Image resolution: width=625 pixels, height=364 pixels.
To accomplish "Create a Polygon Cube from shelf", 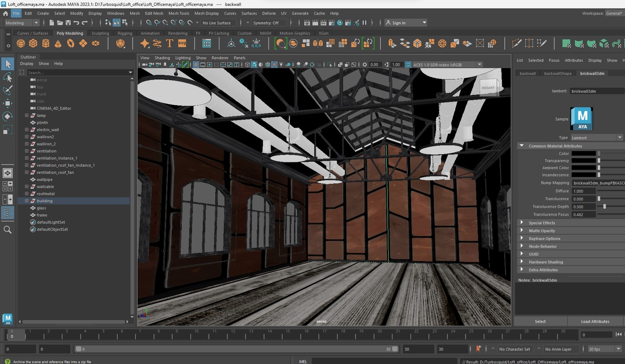I will click(33, 43).
